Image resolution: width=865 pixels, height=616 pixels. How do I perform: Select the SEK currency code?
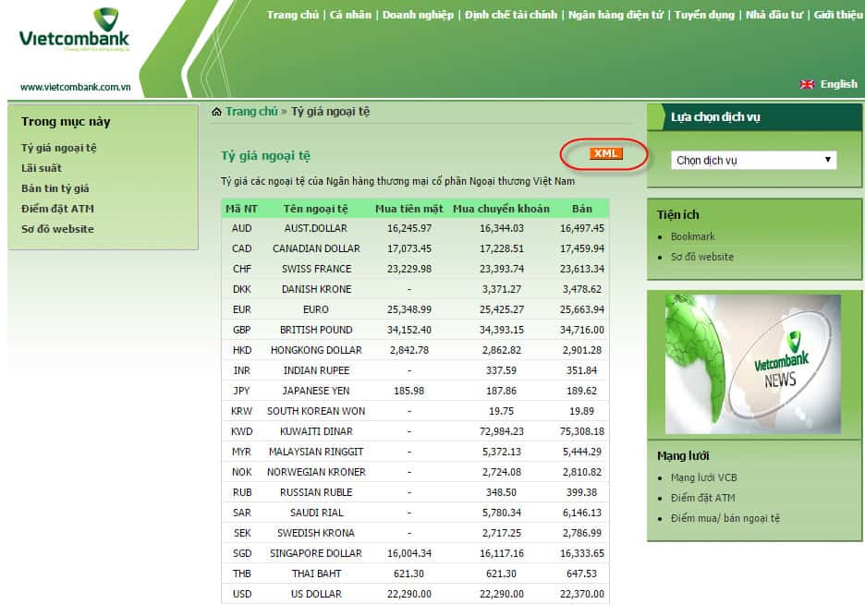[x=241, y=533]
